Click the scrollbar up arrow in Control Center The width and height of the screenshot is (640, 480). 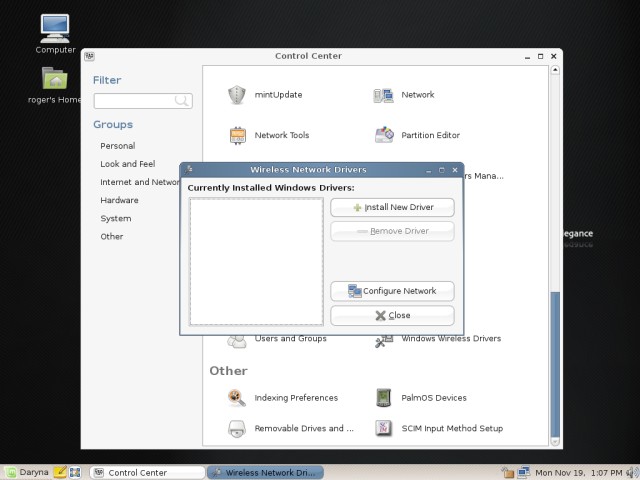[555, 70]
